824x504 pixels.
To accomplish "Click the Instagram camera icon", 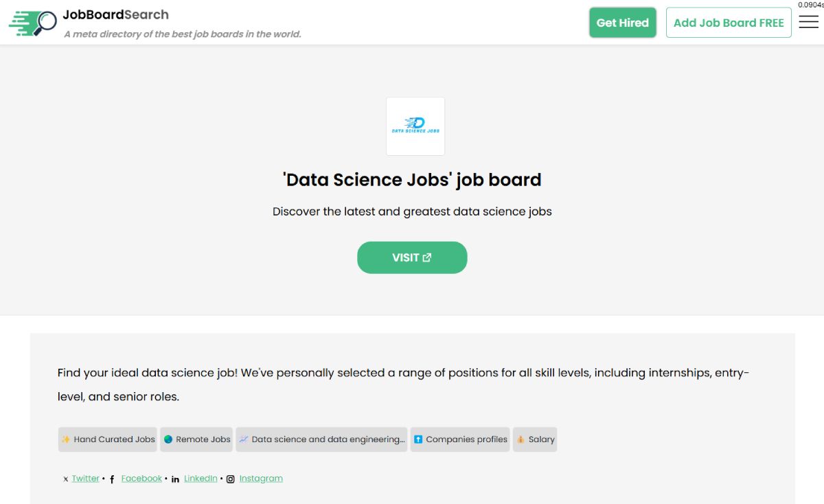I will [231, 479].
